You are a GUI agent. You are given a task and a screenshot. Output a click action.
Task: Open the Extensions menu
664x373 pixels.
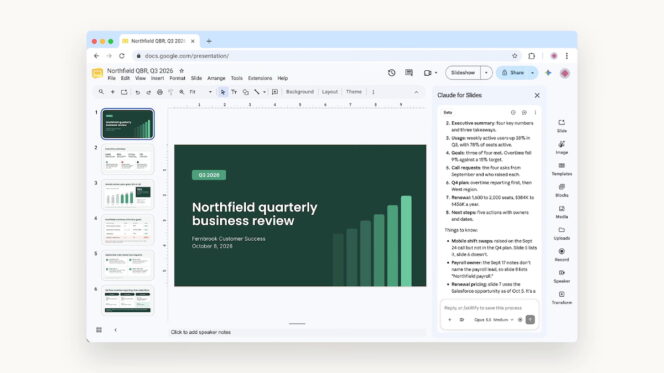point(260,78)
